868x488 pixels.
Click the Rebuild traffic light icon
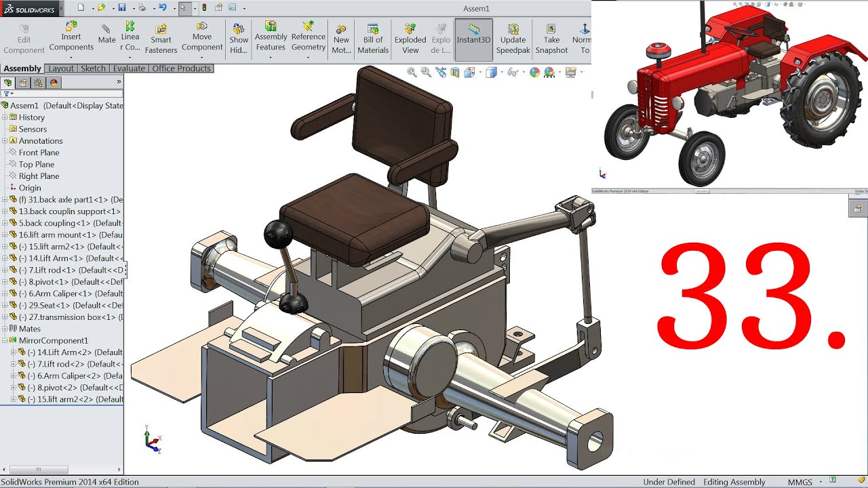204,8
